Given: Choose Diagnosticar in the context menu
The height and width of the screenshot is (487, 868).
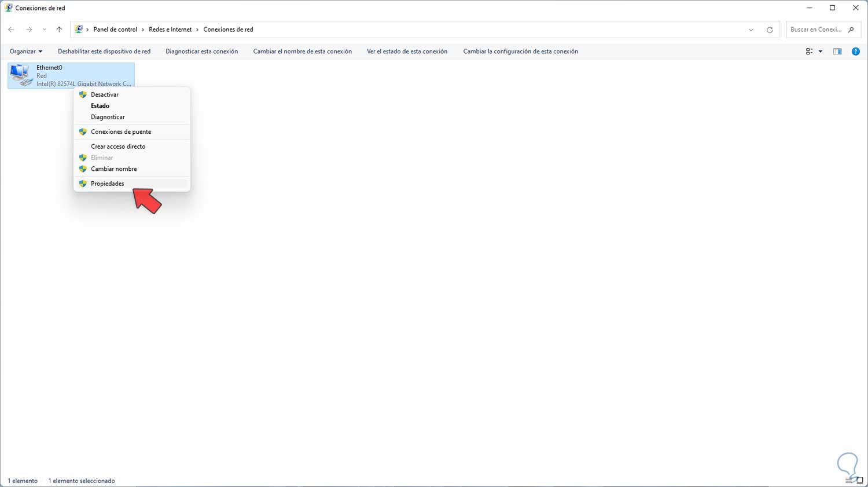Looking at the screenshot, I should pyautogui.click(x=132, y=117).
